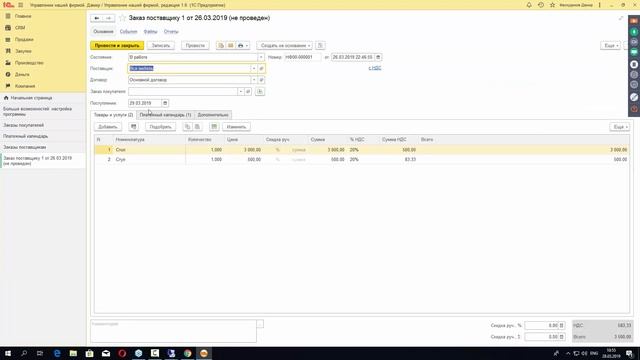This screenshot has height=360, width=640.
Task: Click the green table-load icon before Изменить
Action: (214, 127)
